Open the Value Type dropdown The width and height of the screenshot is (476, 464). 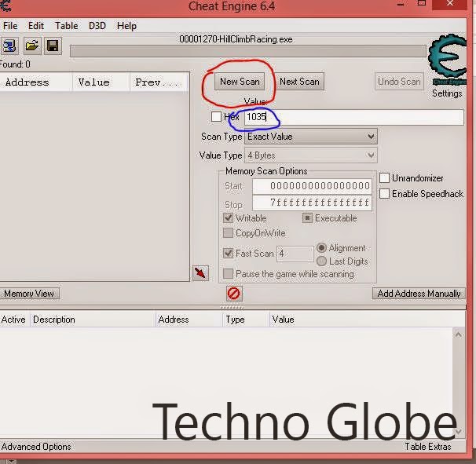pos(311,155)
